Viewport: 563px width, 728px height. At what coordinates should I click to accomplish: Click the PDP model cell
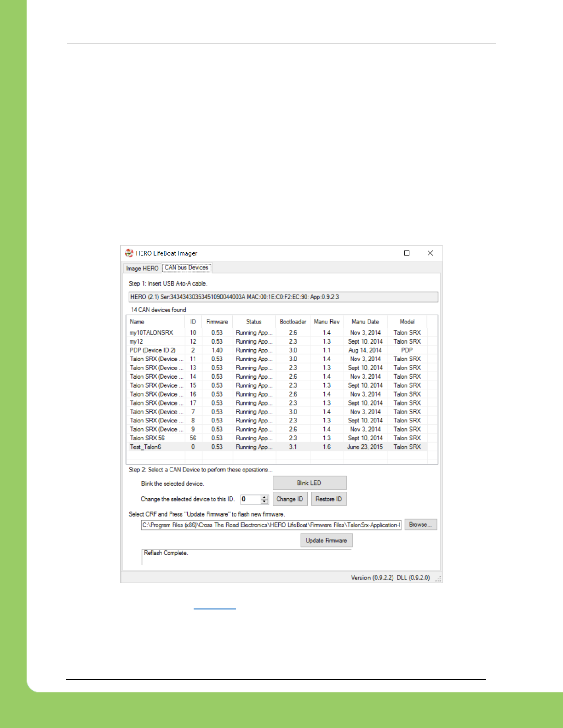pyautogui.click(x=407, y=350)
